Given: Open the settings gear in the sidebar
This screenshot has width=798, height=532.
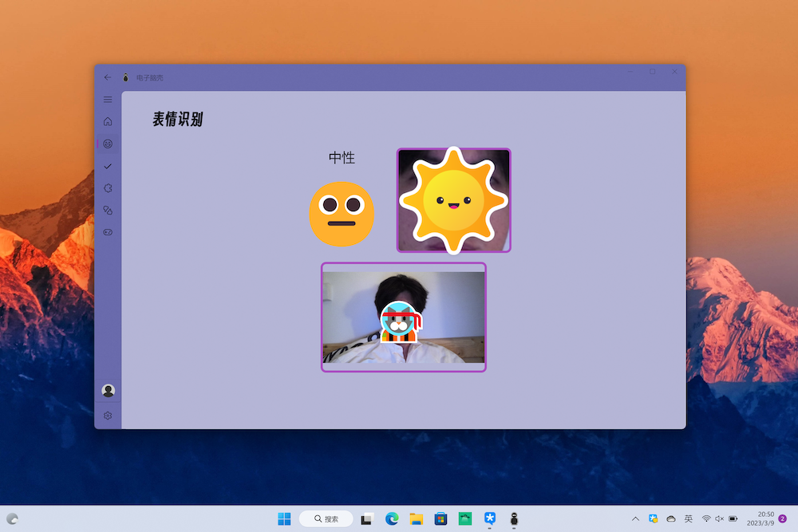Looking at the screenshot, I should (108, 416).
